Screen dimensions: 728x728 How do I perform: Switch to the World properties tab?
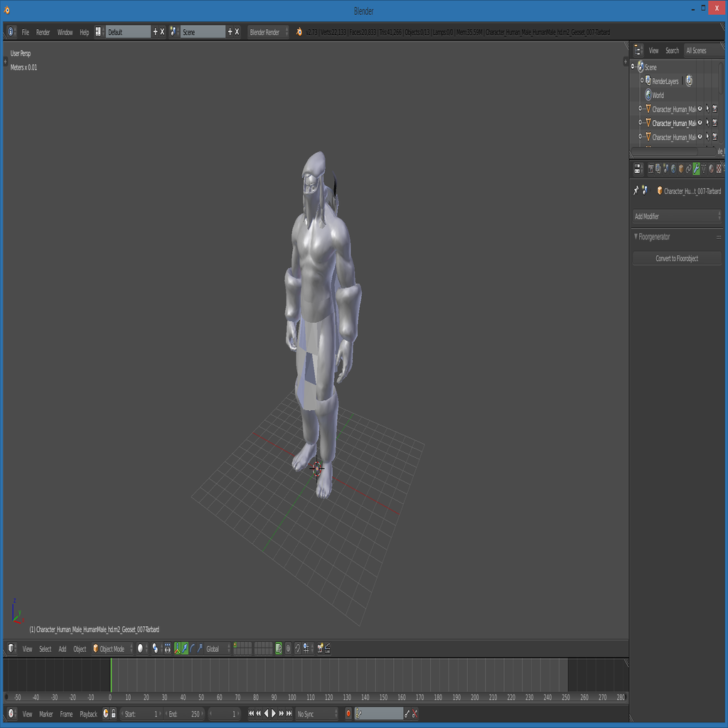(673, 169)
